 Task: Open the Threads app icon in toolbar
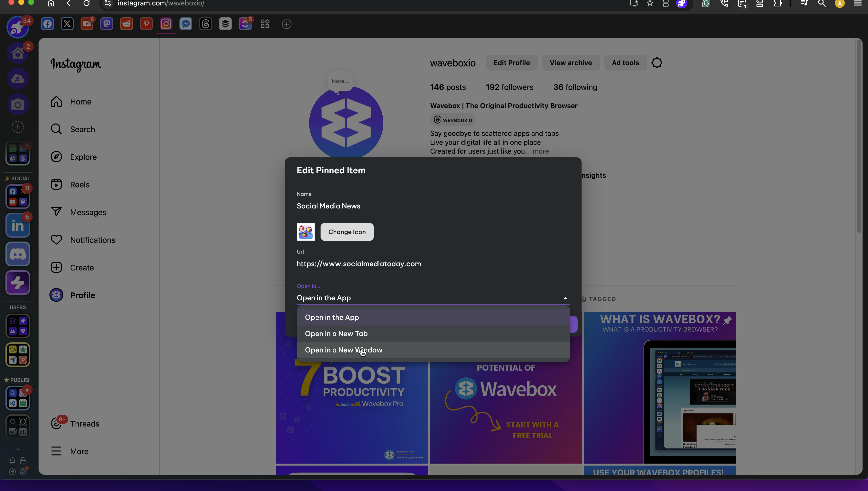(205, 24)
